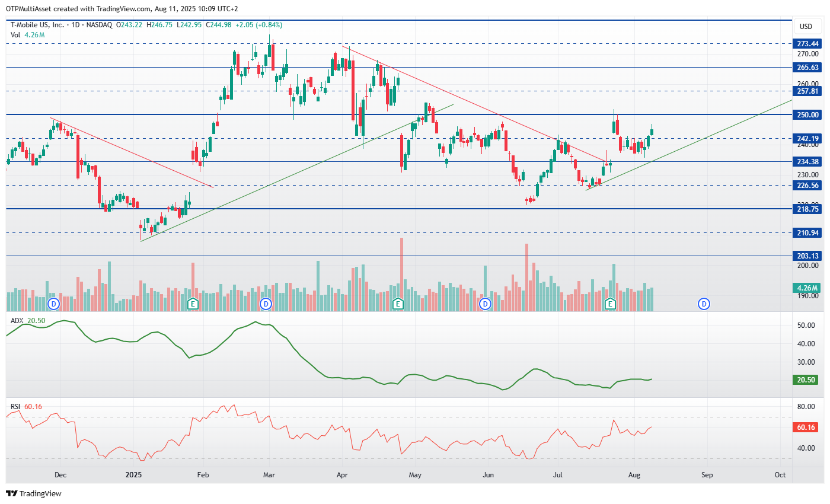Screen dimensions: 830x504
Task: Click the 250.00 price level label
Action: coord(807,114)
